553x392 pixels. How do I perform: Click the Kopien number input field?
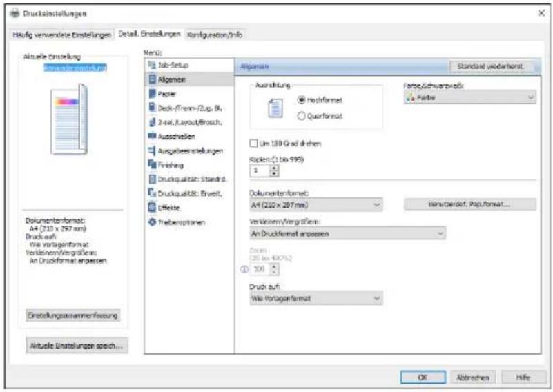tap(260, 171)
